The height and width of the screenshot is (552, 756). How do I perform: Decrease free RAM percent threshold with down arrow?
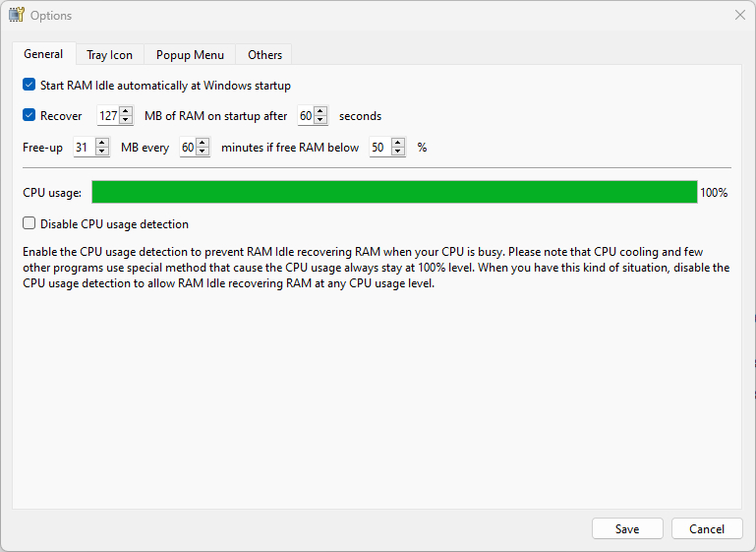point(398,151)
